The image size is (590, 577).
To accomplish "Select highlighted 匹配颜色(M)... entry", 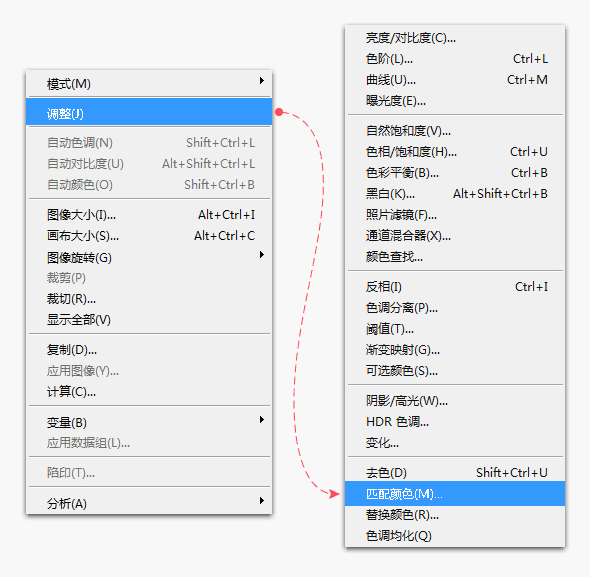I will tap(455, 493).
